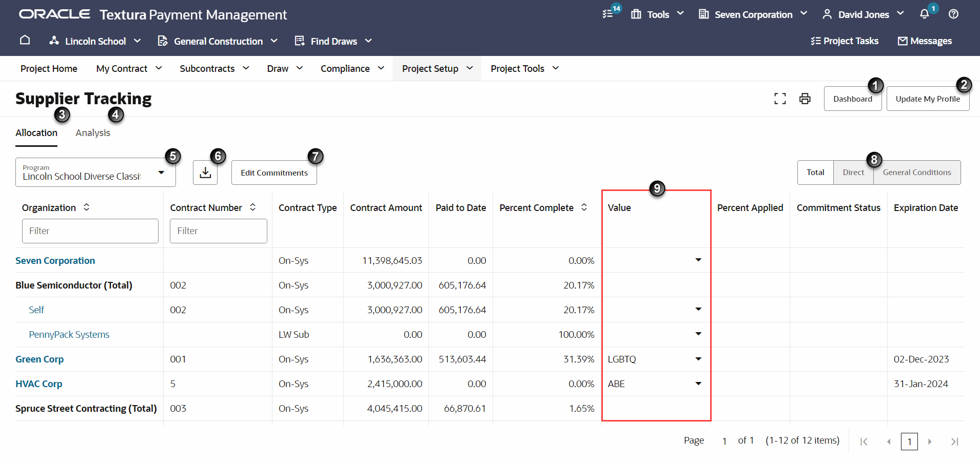This screenshot has width=980, height=459.
Task: Select the General Conditions view toggle
Action: coord(917,173)
